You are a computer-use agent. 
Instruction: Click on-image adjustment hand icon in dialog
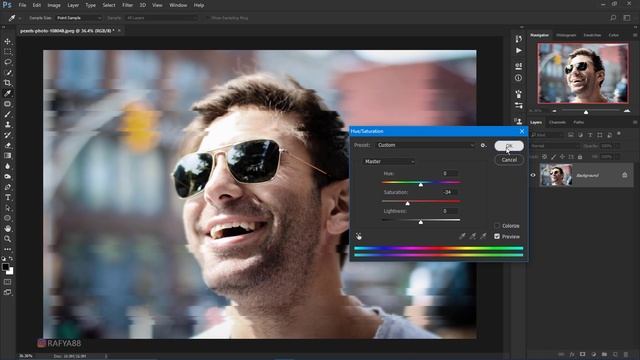coord(358,236)
